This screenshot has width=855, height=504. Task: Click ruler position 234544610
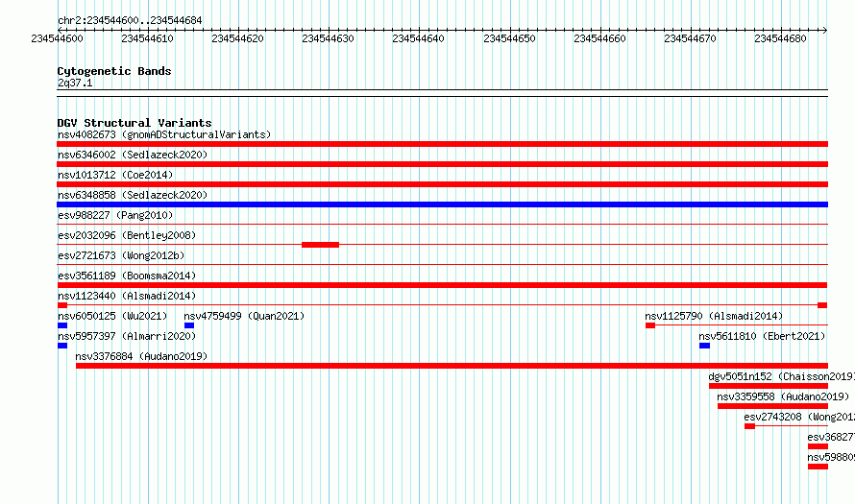[148, 38]
